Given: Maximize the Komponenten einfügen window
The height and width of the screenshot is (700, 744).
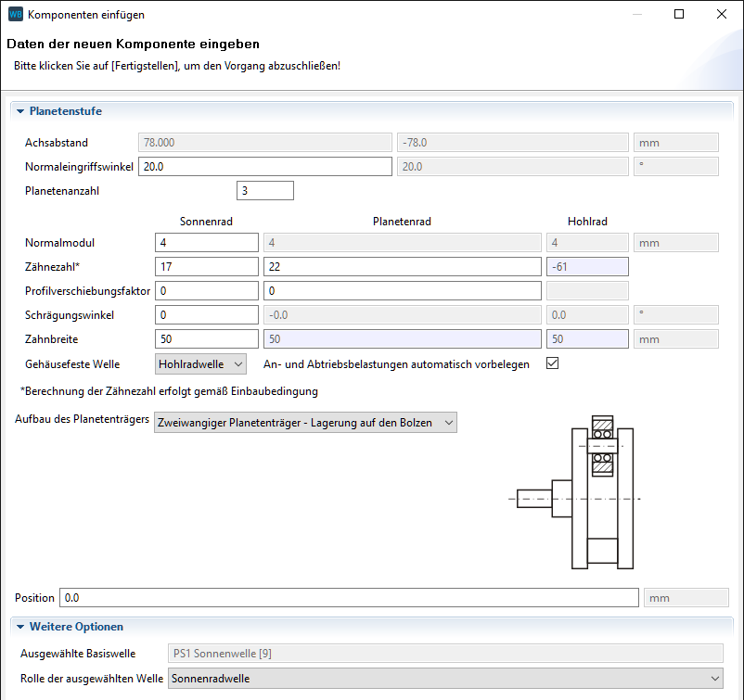Looking at the screenshot, I should pos(679,15).
